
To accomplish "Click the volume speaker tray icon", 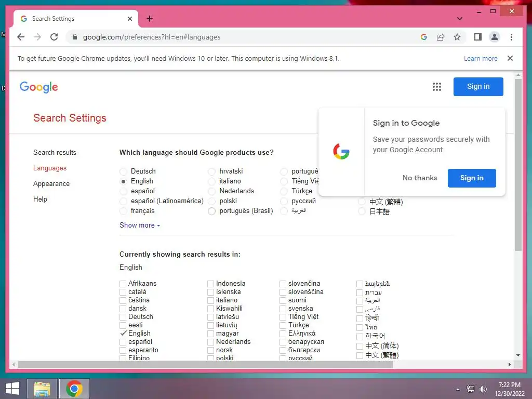I will point(483,389).
